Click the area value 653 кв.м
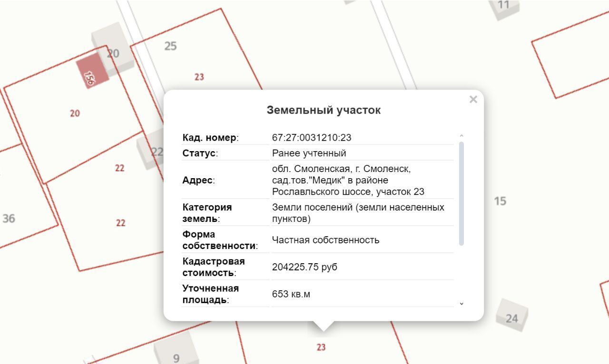The image size is (609, 364). 291,294
